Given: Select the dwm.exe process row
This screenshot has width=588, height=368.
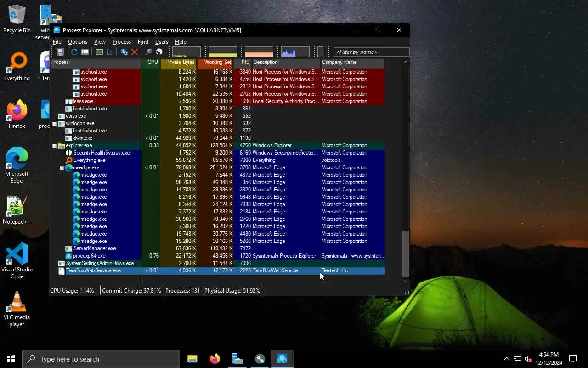Looking at the screenshot, I should click(217, 138).
